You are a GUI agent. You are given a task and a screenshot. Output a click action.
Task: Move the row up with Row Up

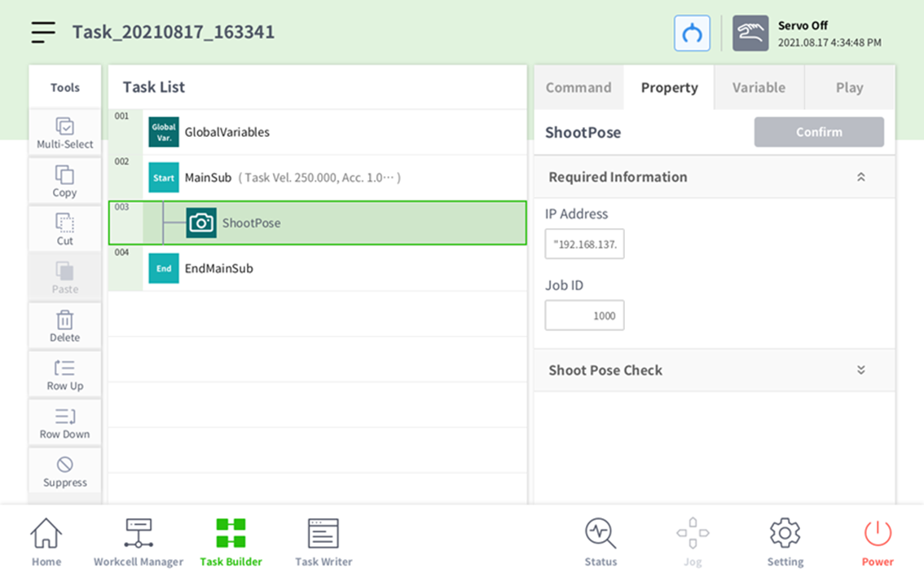65,374
